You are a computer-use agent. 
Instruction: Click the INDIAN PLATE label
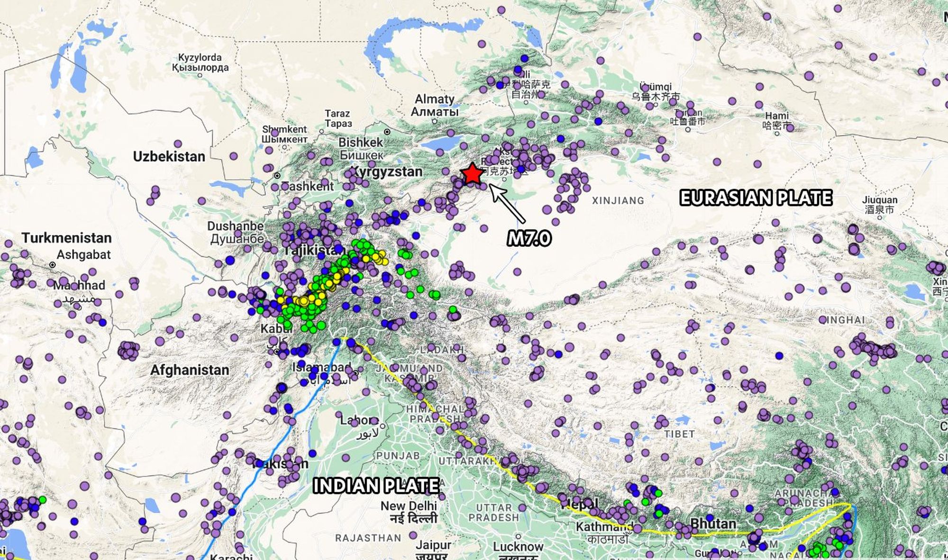click(376, 486)
